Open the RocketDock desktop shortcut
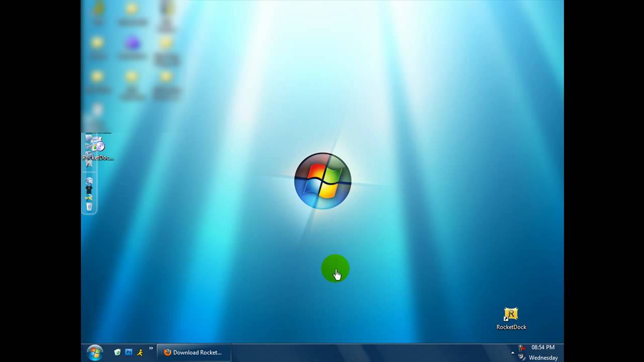Viewport: 644px width, 362px height. point(511,319)
